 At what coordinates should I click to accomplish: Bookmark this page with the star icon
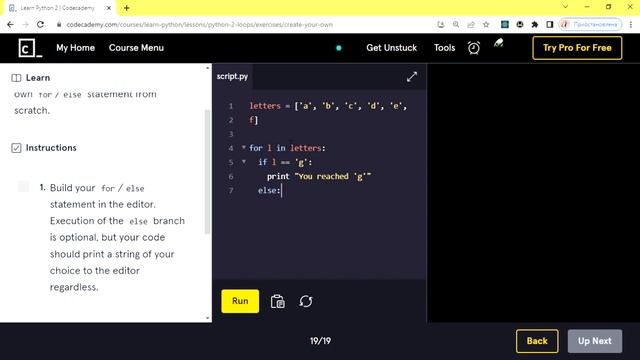486,24
